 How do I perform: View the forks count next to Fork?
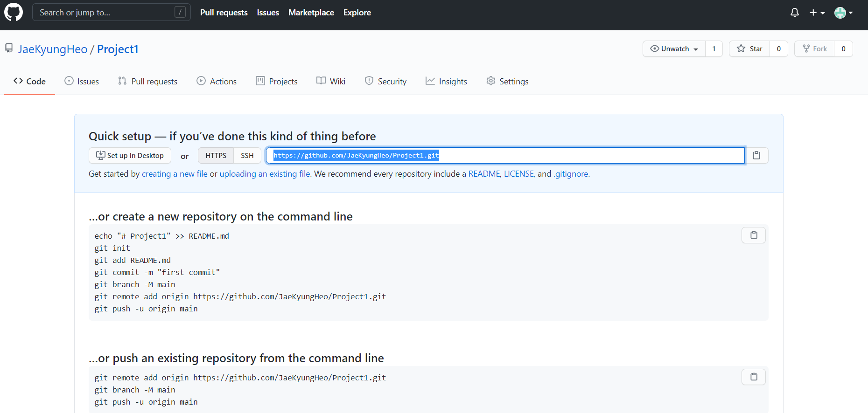point(843,48)
